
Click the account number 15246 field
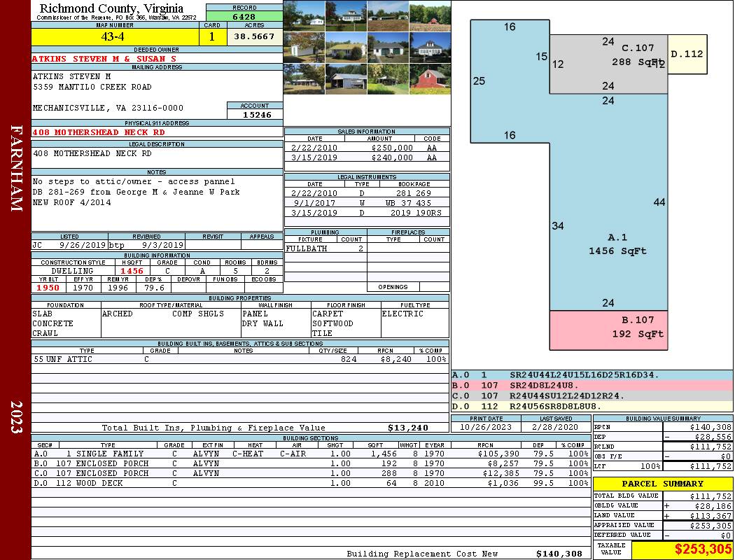[255, 114]
